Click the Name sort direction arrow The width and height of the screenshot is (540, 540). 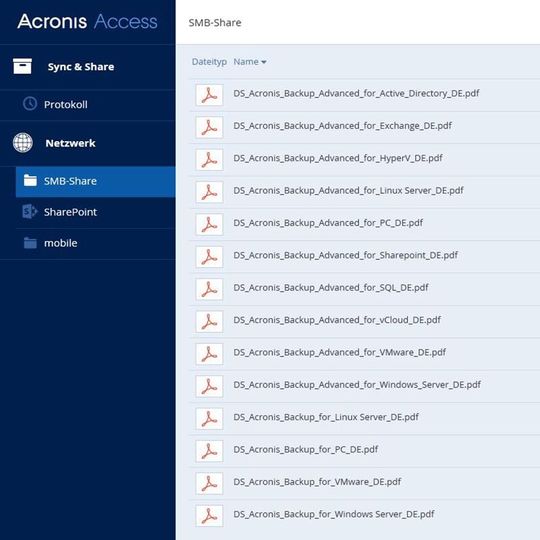[x=264, y=62]
